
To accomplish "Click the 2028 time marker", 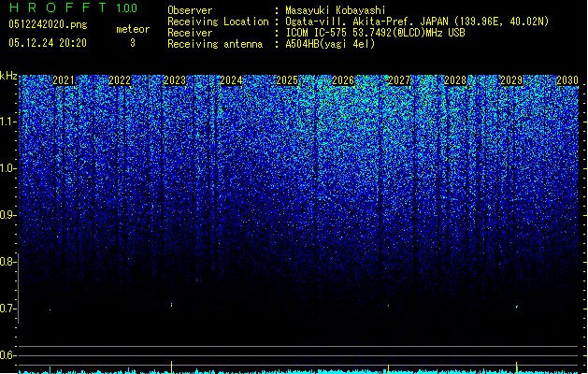I will click(455, 80).
